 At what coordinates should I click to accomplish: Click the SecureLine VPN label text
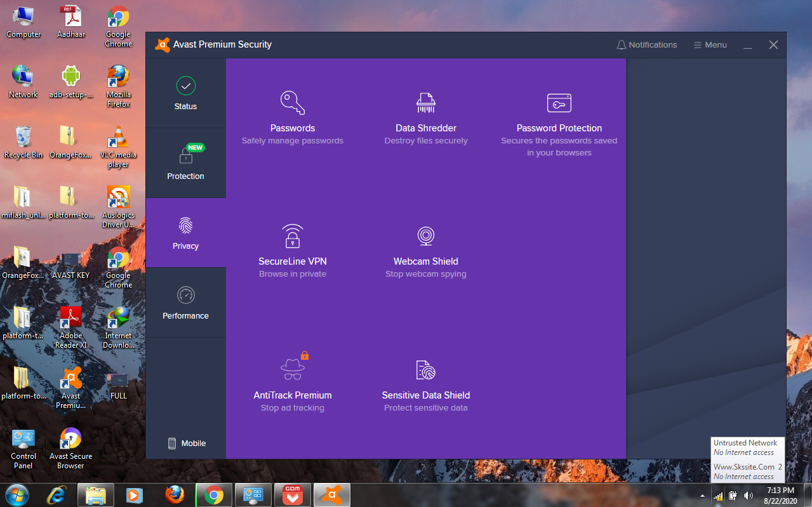[293, 261]
